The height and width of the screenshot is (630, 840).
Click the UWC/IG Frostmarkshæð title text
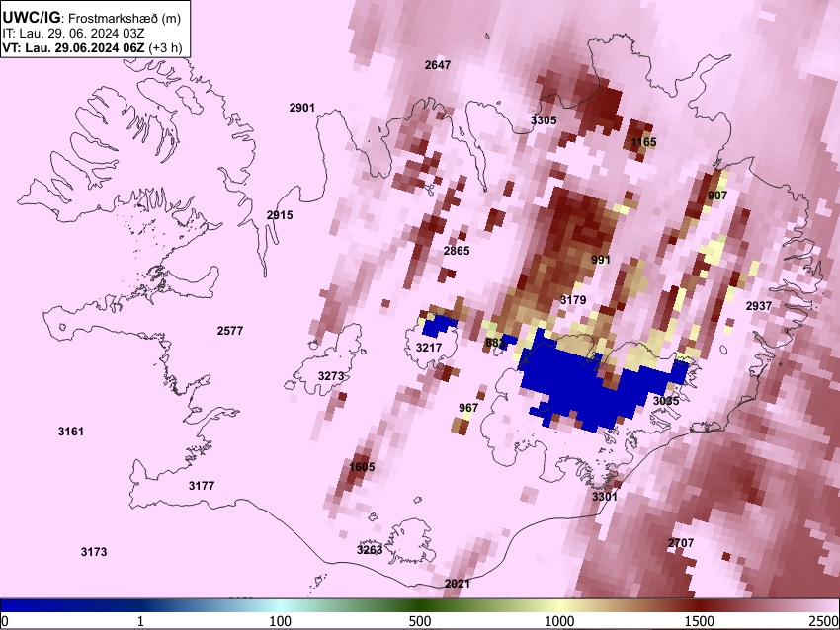pyautogui.click(x=91, y=18)
